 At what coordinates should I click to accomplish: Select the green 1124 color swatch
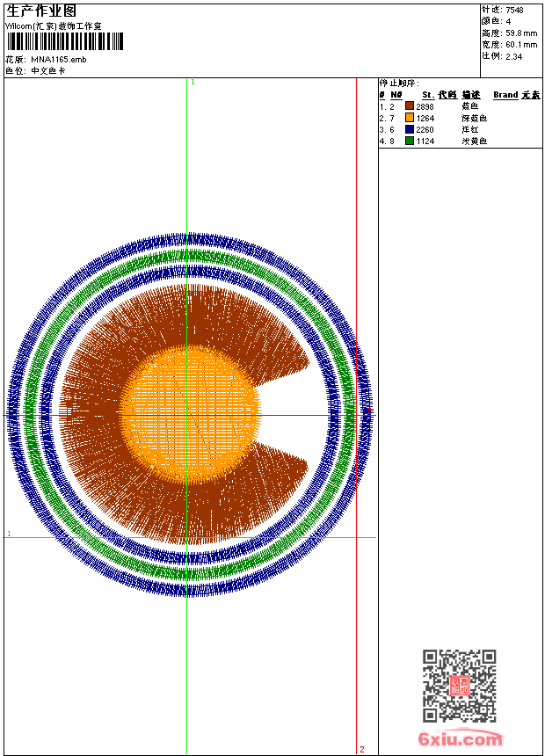tap(410, 141)
